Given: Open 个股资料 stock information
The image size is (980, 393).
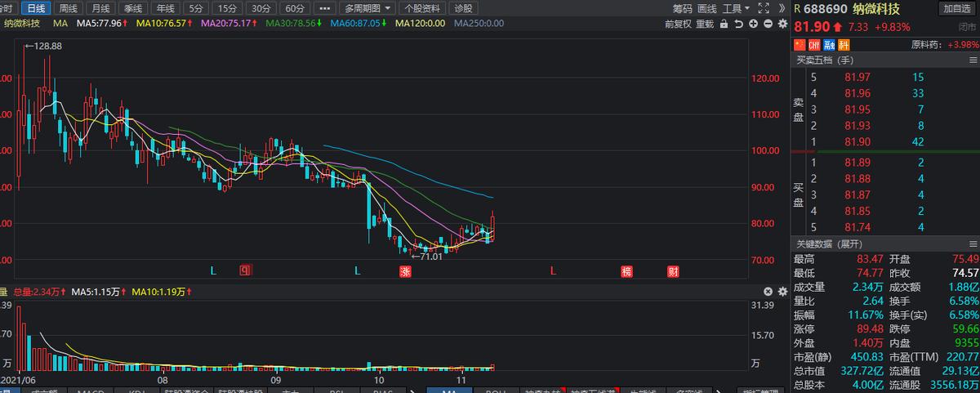Looking at the screenshot, I should pyautogui.click(x=422, y=8).
